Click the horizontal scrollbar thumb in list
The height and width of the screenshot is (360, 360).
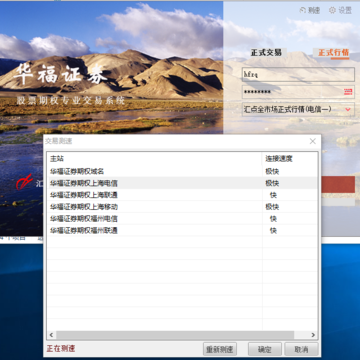[x=175, y=335]
